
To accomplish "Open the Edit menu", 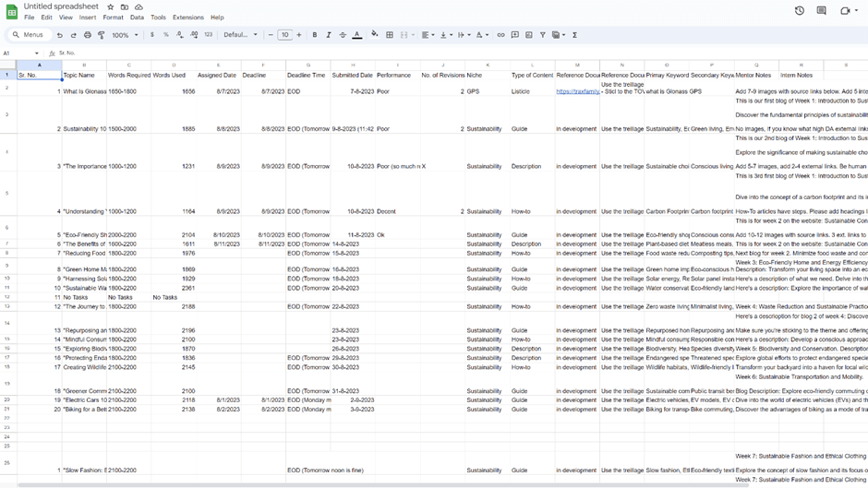I will (x=46, y=18).
